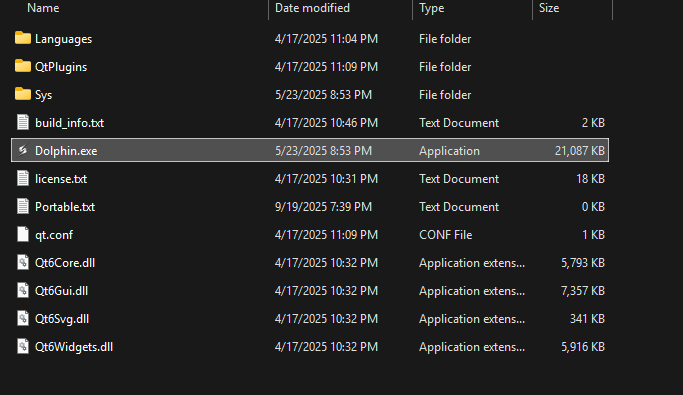Sort by the Date modified column header
The height and width of the screenshot is (395, 683).
312,8
